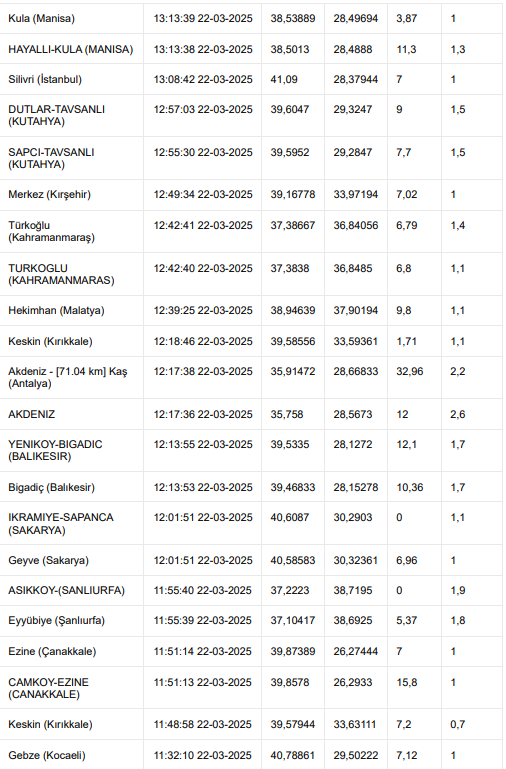Select the Silivri (İstanbul) entry
Screen dimensions: 506x769
point(45,79)
